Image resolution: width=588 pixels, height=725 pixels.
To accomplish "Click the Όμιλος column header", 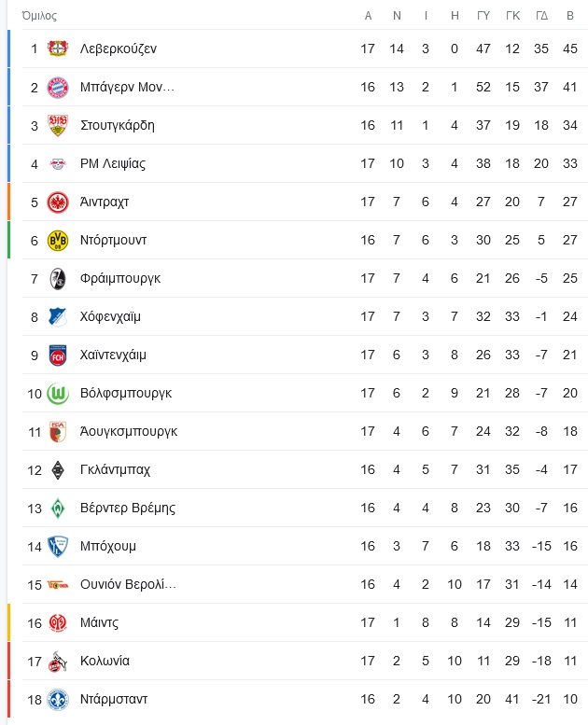I will [x=39, y=16].
